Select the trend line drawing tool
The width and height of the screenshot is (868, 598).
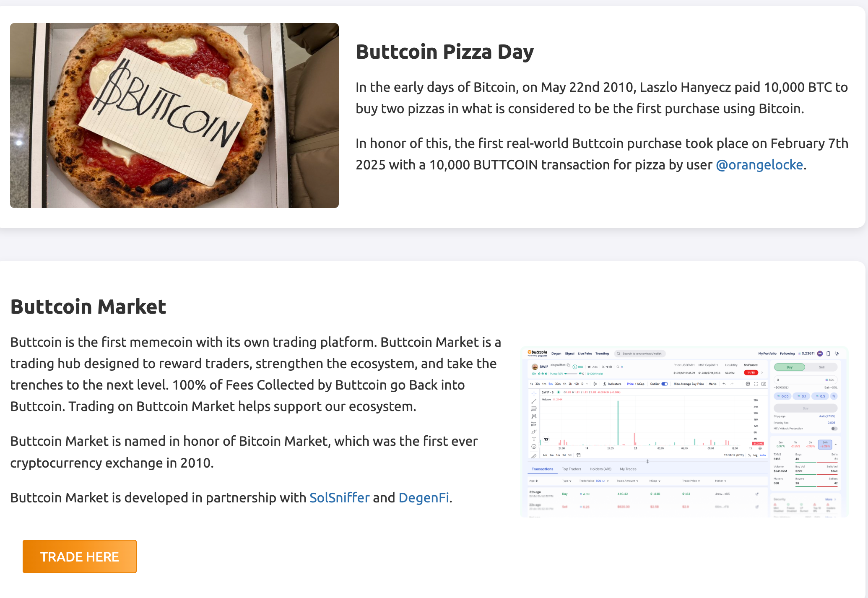point(534,401)
